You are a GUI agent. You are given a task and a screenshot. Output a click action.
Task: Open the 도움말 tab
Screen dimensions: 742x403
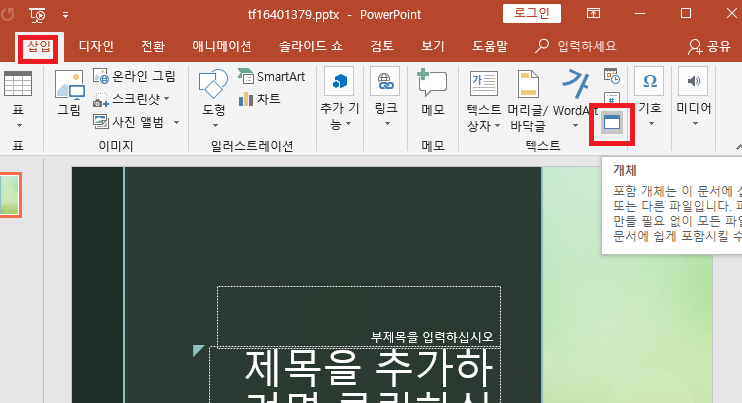tap(490, 46)
